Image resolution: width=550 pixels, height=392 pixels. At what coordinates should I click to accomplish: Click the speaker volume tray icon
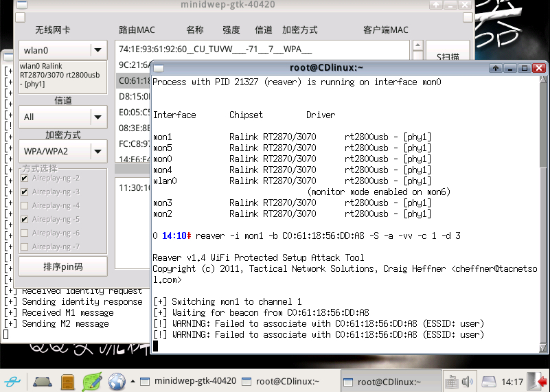pos(467,382)
